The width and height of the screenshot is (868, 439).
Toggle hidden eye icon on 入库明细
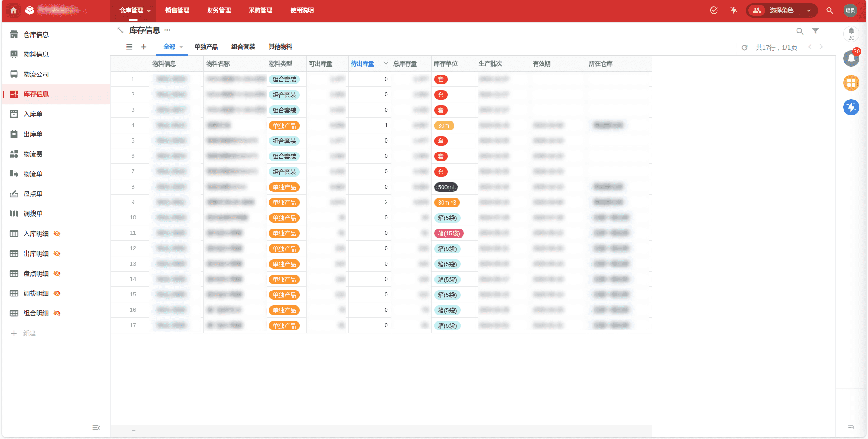57,234
